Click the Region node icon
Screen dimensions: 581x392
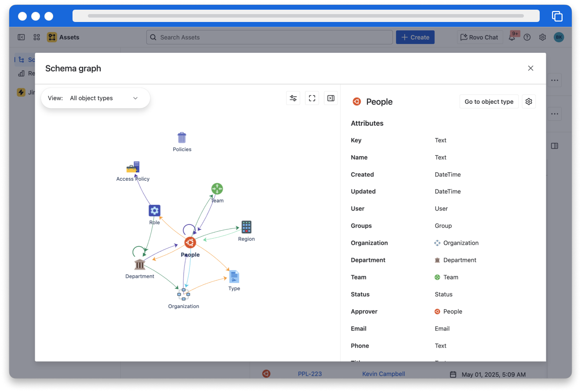pyautogui.click(x=246, y=227)
